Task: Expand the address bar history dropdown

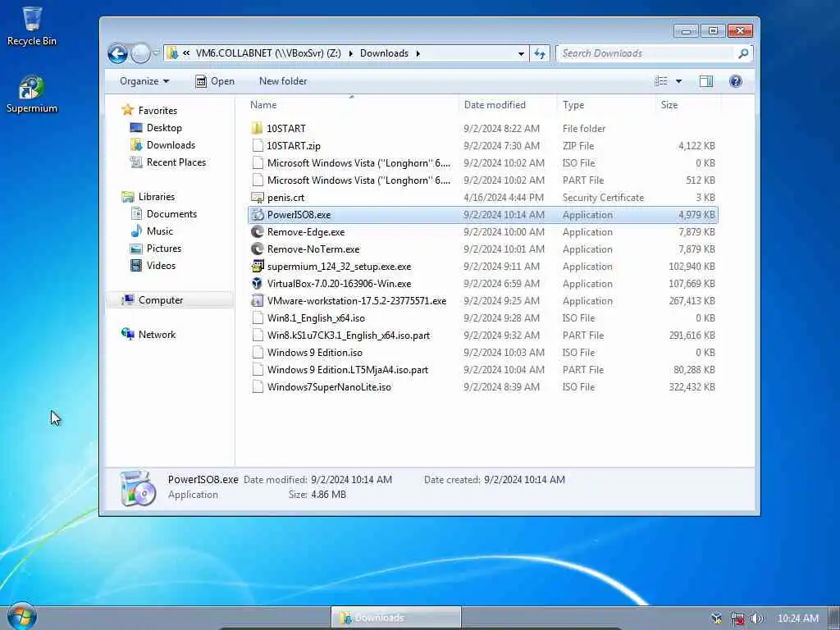Action: 521,53
